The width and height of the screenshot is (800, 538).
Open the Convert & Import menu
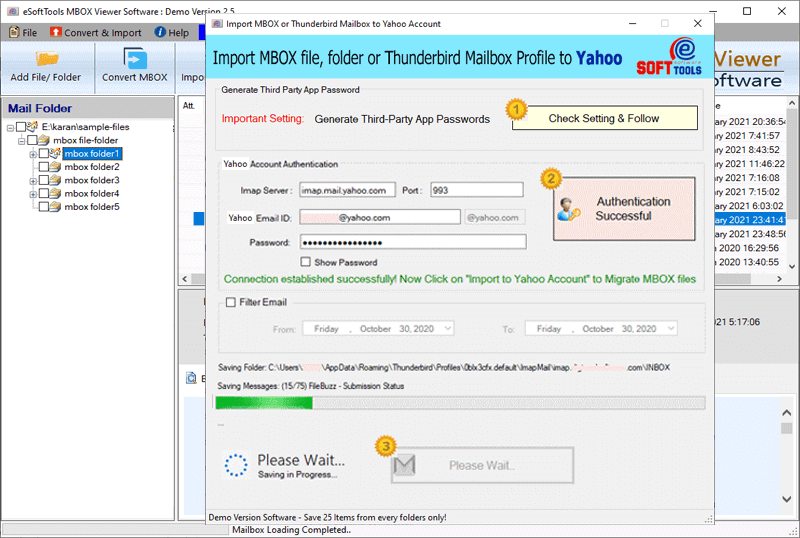[x=96, y=33]
